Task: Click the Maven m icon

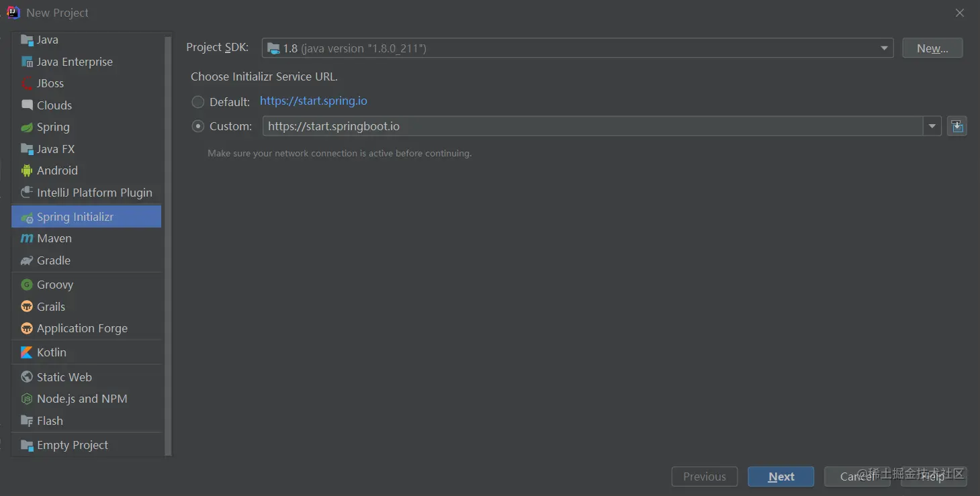Action: tap(27, 238)
